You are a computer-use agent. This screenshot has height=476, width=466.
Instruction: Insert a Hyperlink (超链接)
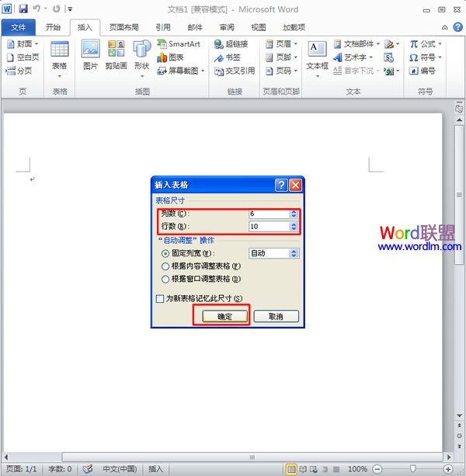coord(231,44)
